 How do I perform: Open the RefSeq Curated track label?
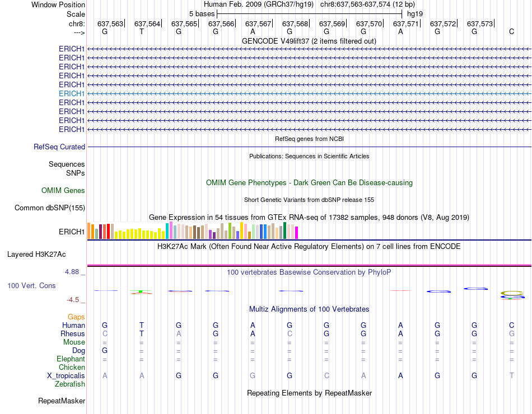click(59, 147)
